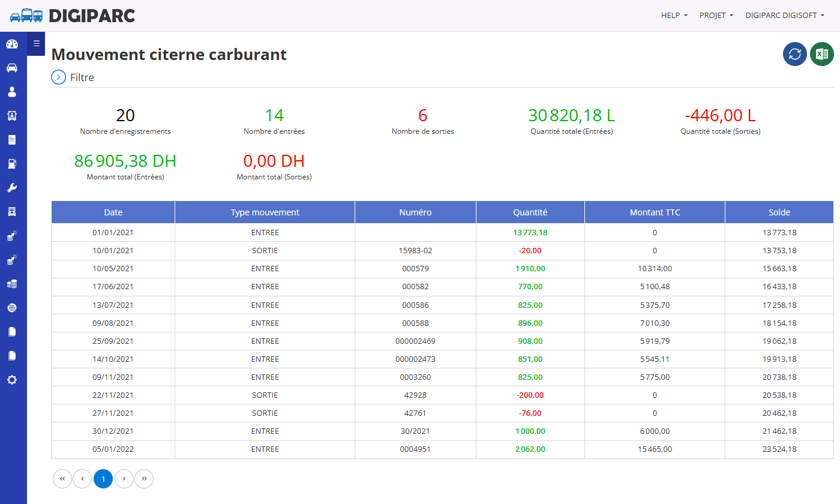Open the coins stack icon in sidebar
840x504 pixels.
pos(12,284)
